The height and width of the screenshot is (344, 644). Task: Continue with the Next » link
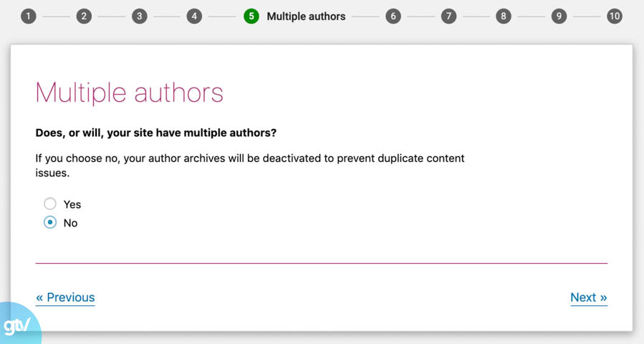[588, 297]
